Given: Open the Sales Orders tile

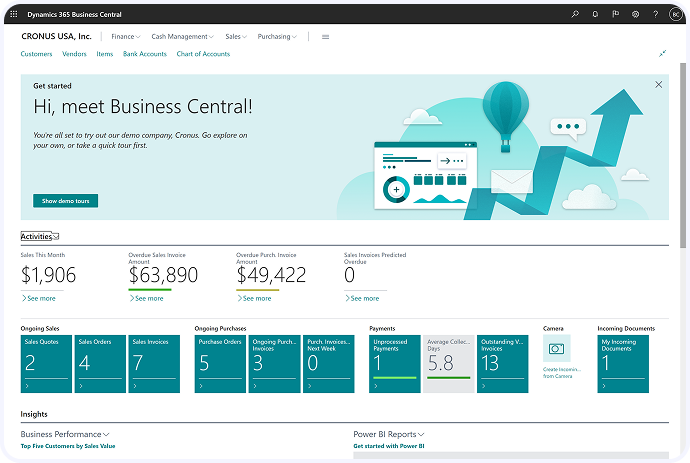Looking at the screenshot, I should coord(100,364).
